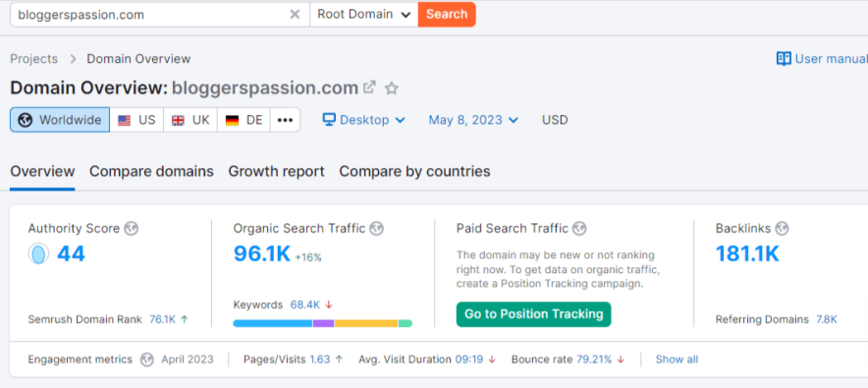Click the green up arrow beside Domain Rank 76.1K
The height and width of the screenshot is (388, 868).
point(185,319)
